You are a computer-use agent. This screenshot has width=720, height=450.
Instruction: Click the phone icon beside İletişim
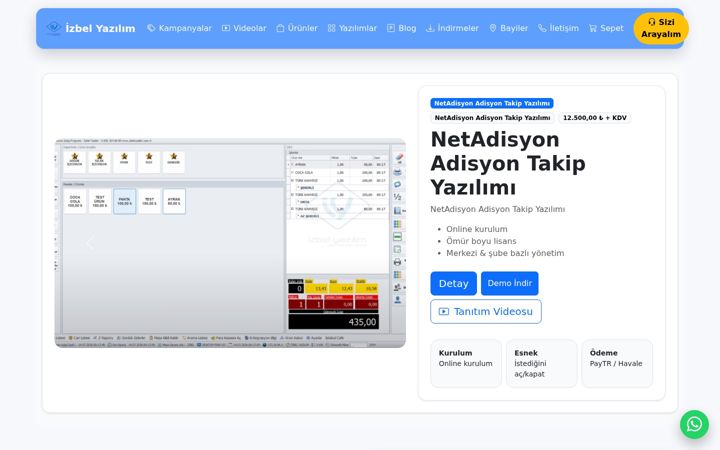(x=542, y=28)
